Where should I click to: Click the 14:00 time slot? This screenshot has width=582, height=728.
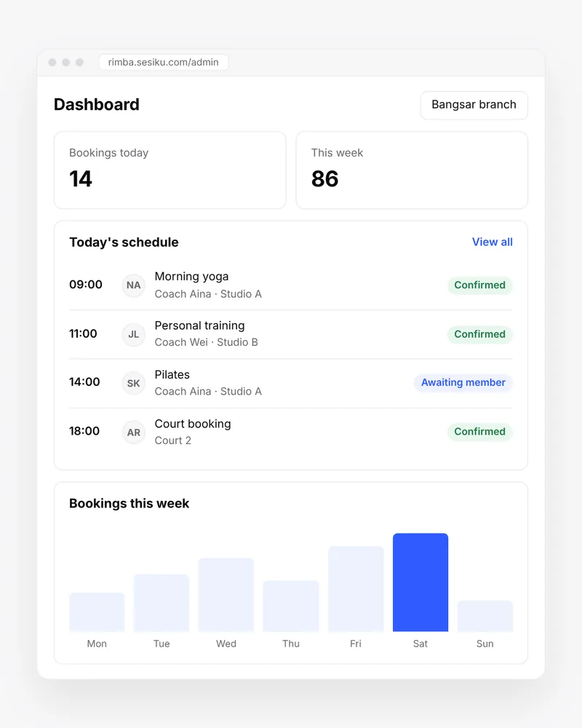pos(84,382)
